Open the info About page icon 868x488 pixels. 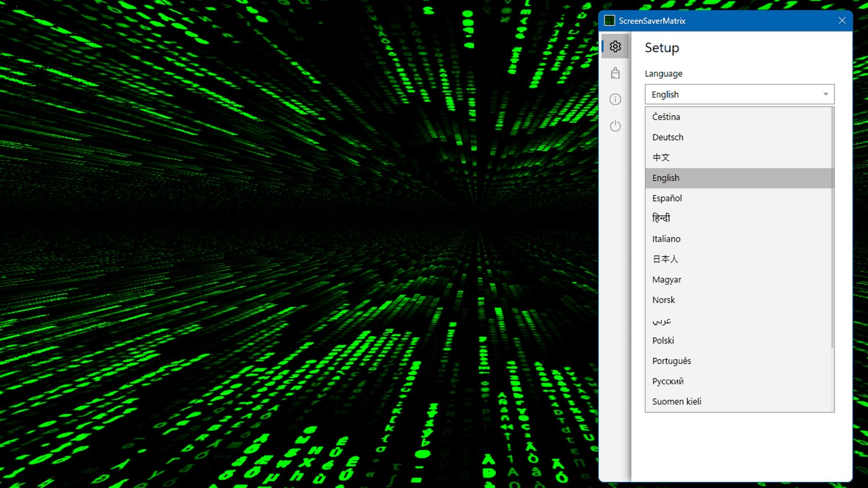click(x=615, y=99)
